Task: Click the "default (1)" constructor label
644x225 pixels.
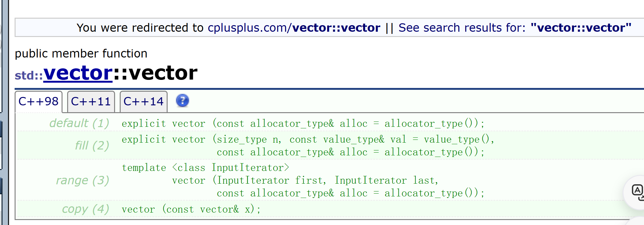Action: click(x=79, y=123)
